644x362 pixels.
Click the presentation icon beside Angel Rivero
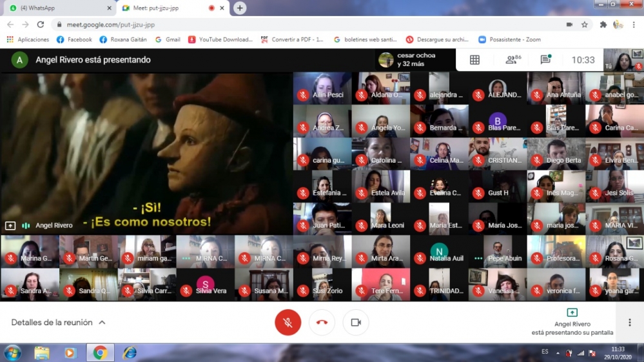point(10,226)
